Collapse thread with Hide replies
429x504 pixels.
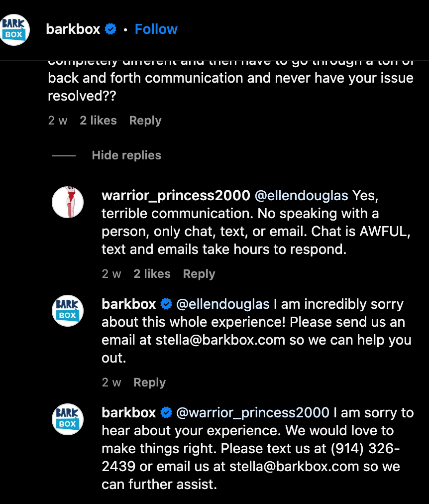126,155
